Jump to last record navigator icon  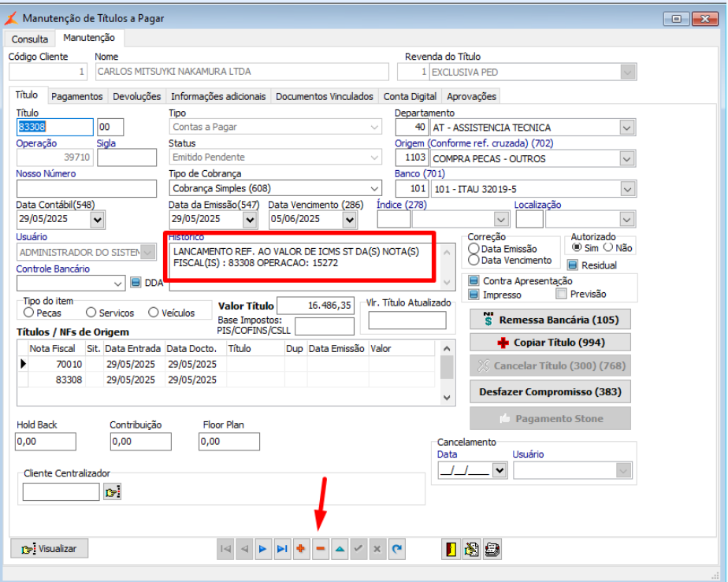tap(282, 549)
